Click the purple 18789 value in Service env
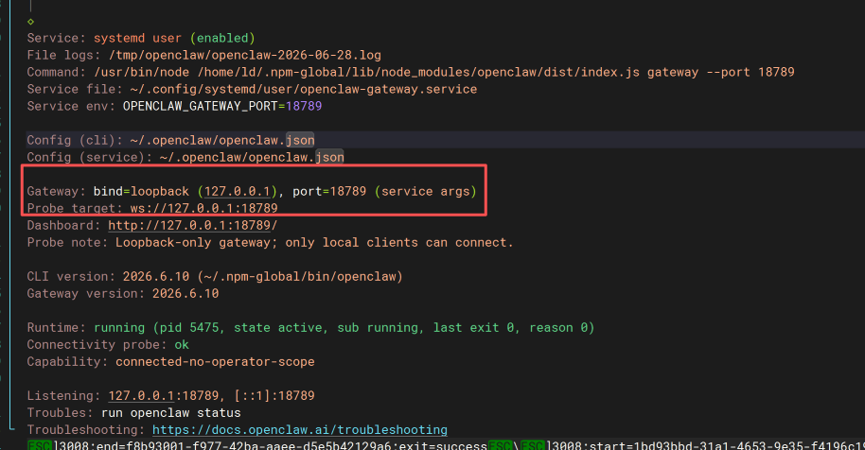865x450 pixels. tap(303, 106)
